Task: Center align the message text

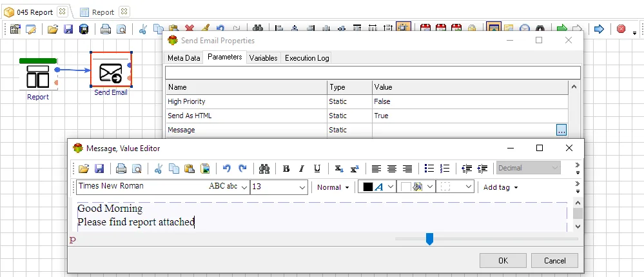Action: (x=392, y=169)
